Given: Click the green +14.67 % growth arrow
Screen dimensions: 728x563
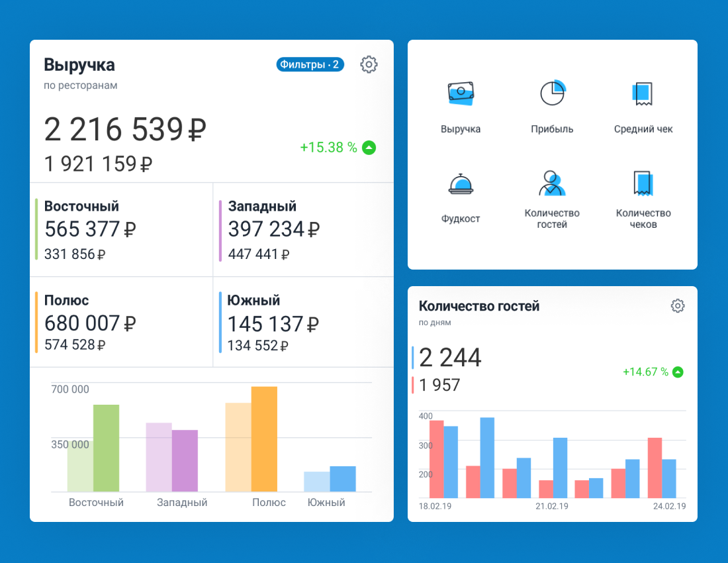Looking at the screenshot, I should (678, 372).
